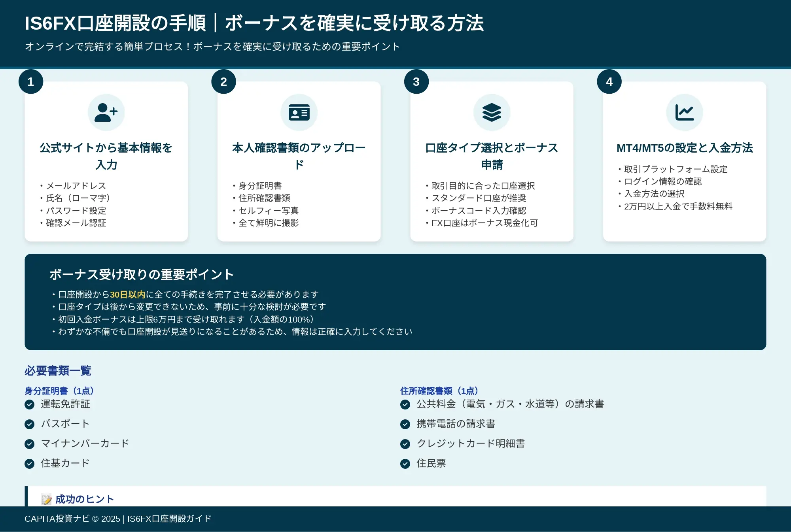Click check icon beside 公共料金の請求書
The width and height of the screenshot is (791, 532).
pyautogui.click(x=405, y=404)
